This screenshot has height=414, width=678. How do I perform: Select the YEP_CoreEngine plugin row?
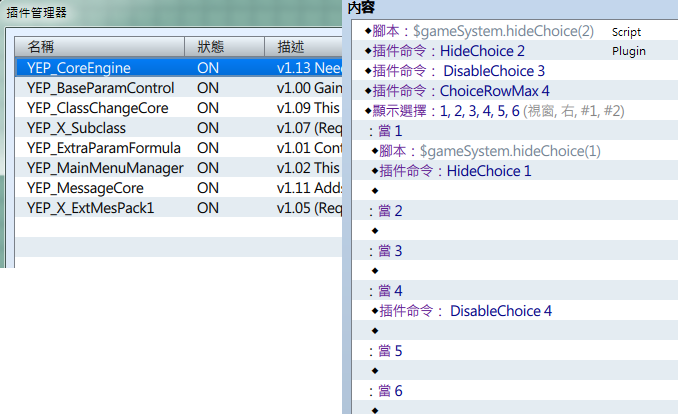179,68
